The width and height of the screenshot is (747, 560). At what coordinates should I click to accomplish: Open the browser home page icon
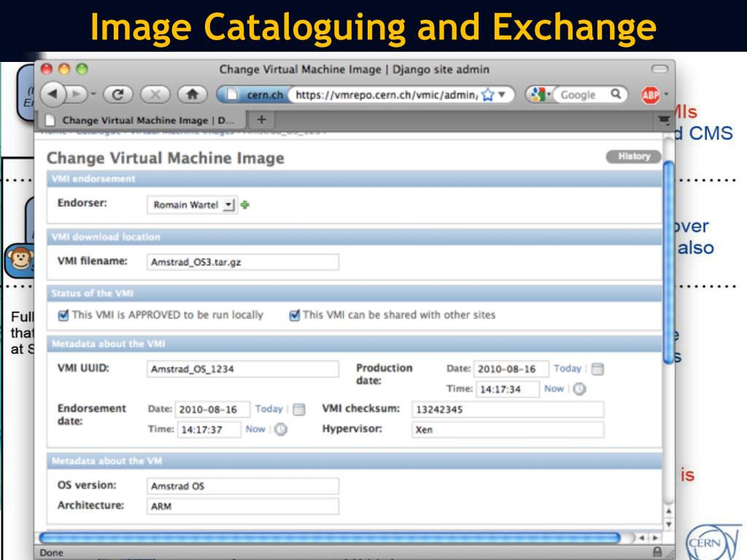193,94
